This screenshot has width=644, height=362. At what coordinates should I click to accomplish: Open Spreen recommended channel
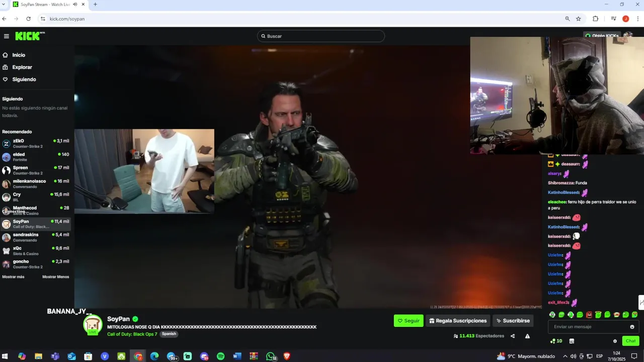[x=36, y=170]
